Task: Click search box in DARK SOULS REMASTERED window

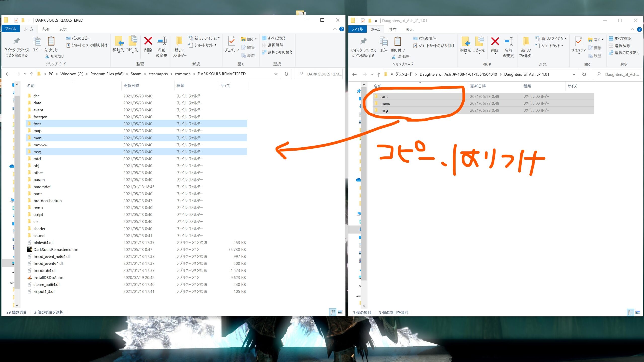Action: click(x=318, y=74)
